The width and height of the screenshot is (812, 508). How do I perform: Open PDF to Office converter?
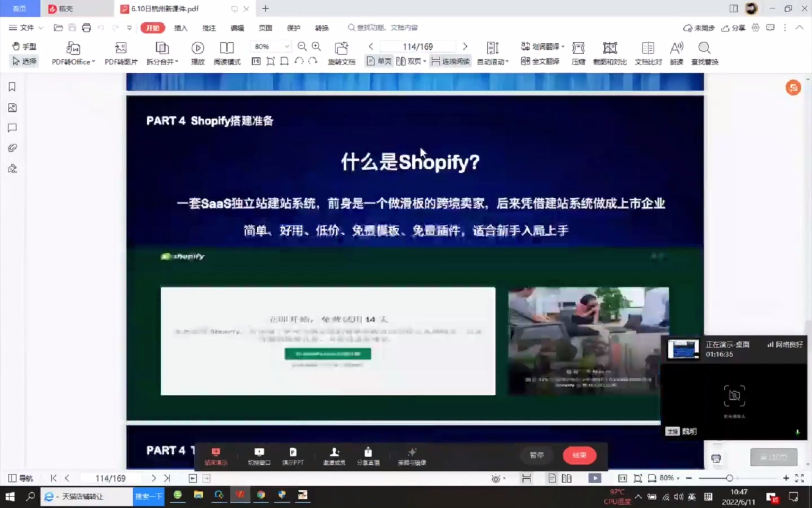73,53
